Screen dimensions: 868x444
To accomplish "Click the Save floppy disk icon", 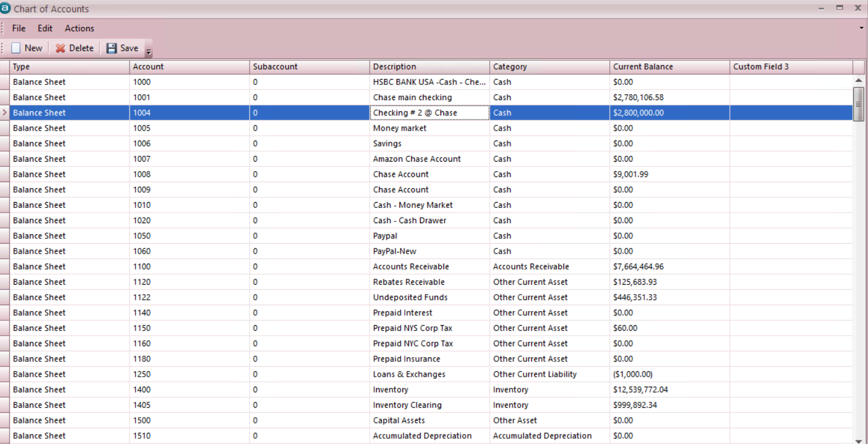I will click(x=112, y=49).
